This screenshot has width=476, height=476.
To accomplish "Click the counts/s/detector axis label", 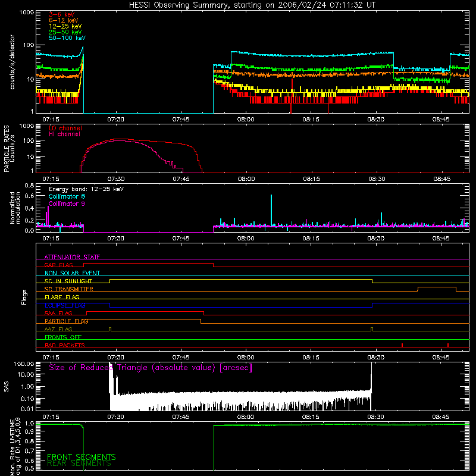I will [x=12, y=62].
